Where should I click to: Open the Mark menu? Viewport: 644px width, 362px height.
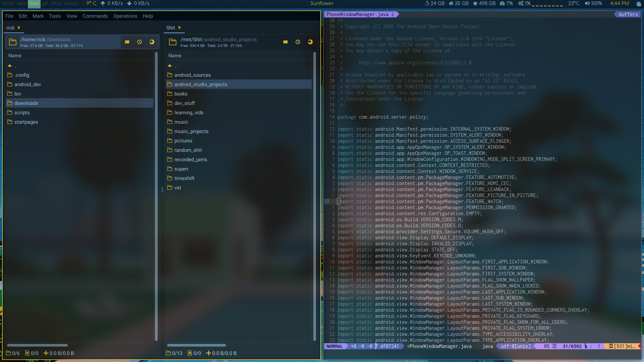(x=38, y=16)
